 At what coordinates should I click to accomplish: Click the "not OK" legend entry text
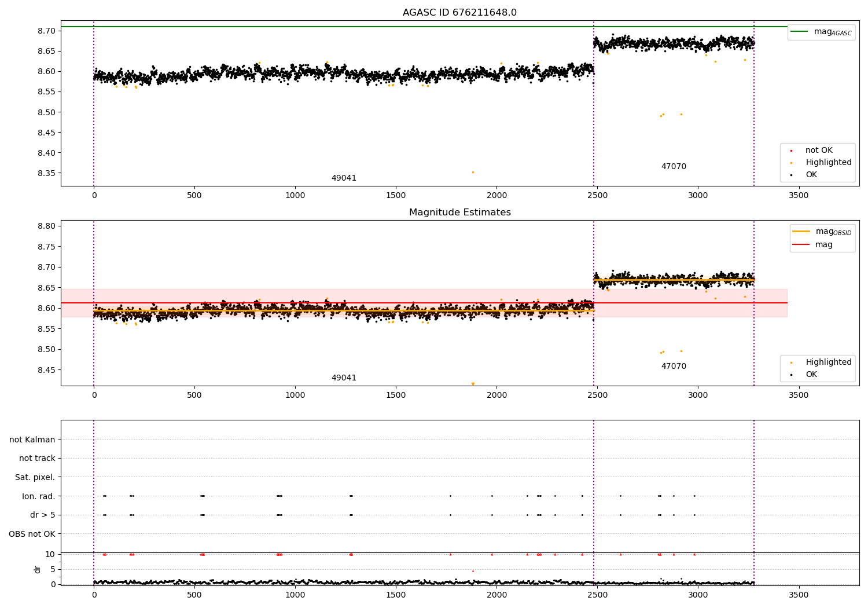(x=819, y=151)
